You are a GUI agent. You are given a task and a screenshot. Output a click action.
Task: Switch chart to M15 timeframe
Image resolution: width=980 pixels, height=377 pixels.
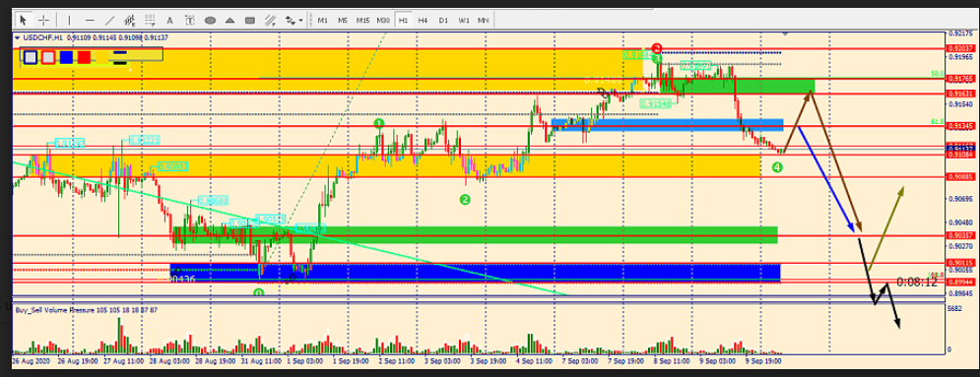(x=362, y=20)
